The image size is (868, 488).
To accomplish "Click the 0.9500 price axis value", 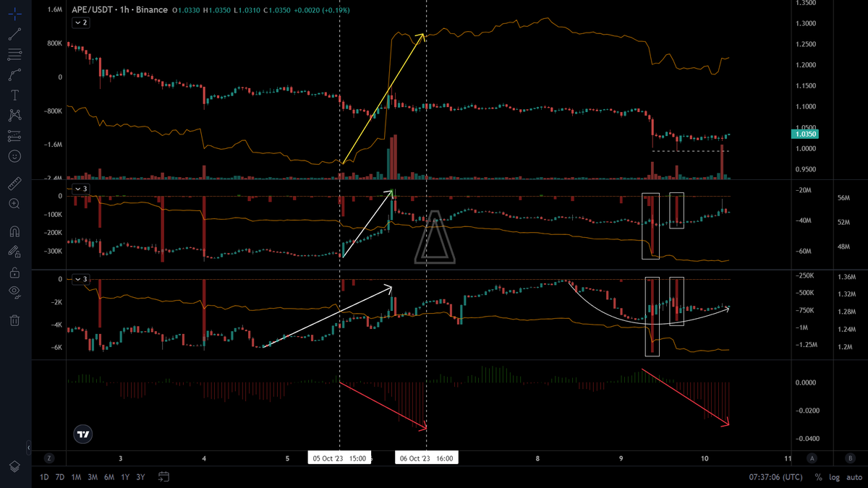I will tap(805, 169).
